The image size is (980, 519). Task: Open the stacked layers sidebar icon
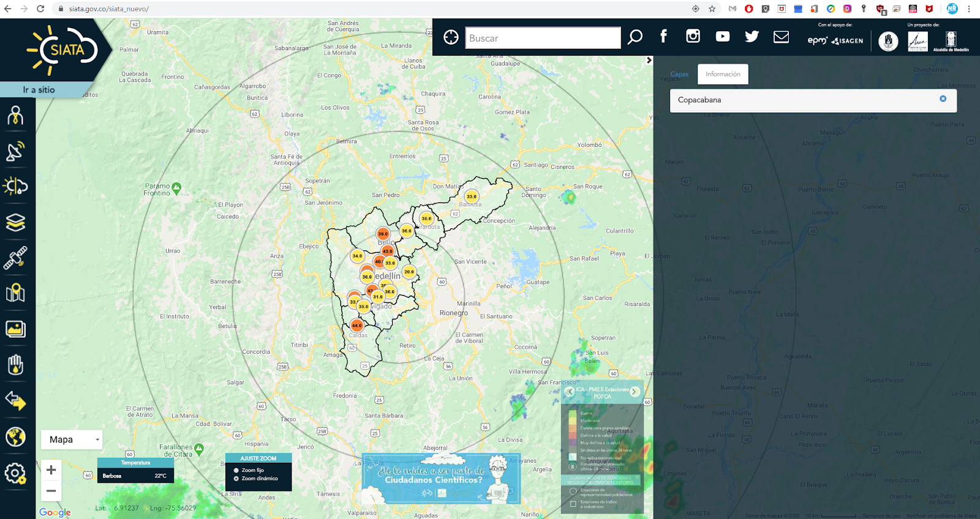coord(15,222)
